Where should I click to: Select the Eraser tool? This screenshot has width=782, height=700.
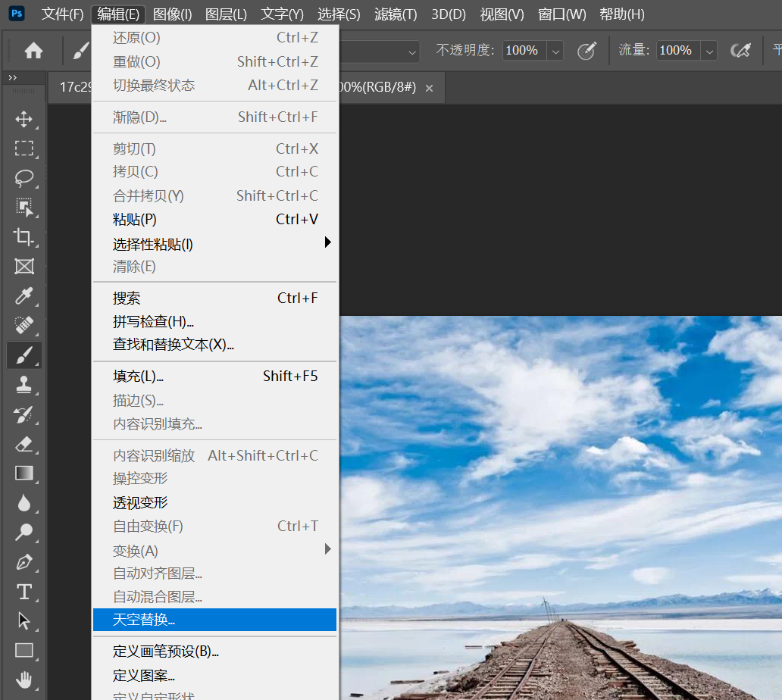click(x=24, y=444)
